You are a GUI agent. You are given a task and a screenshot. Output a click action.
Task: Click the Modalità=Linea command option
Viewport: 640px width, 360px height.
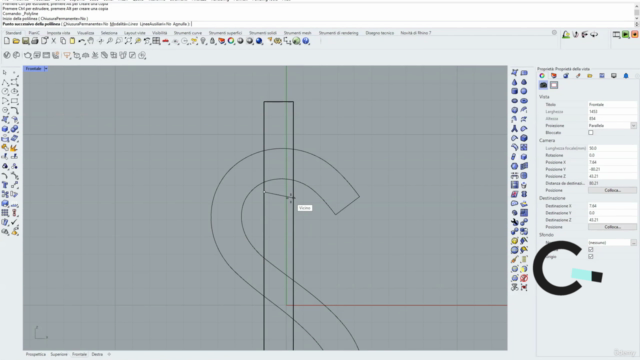[124, 24]
